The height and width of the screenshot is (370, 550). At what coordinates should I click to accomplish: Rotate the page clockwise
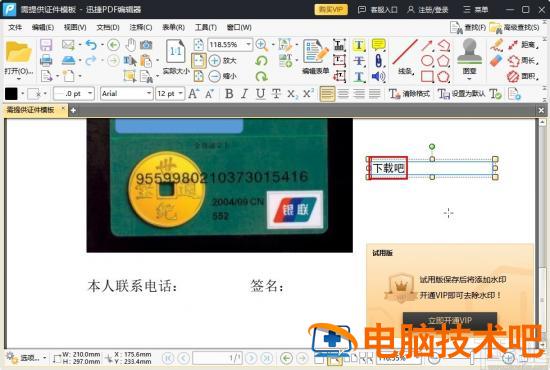click(261, 76)
